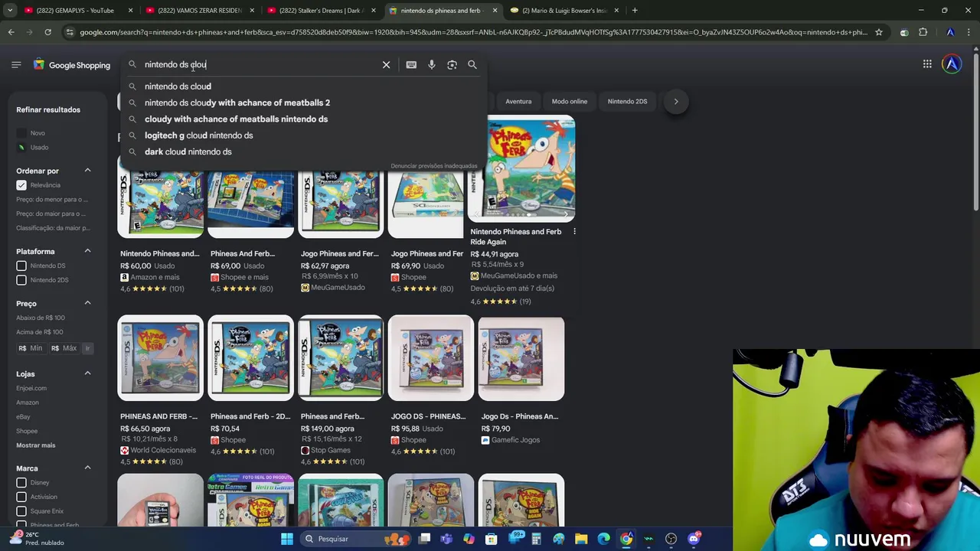Open the Windows Start menu
Image resolution: width=980 pixels, height=551 pixels.
pos(286,539)
